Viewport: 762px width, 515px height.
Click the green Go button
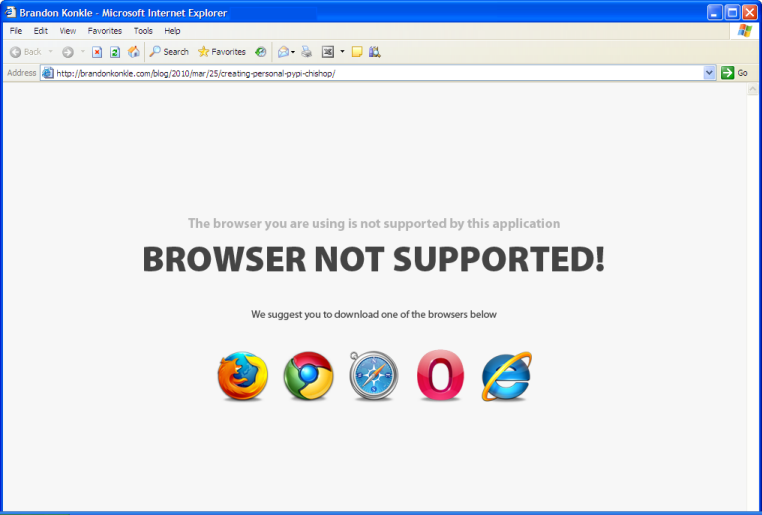coord(734,73)
